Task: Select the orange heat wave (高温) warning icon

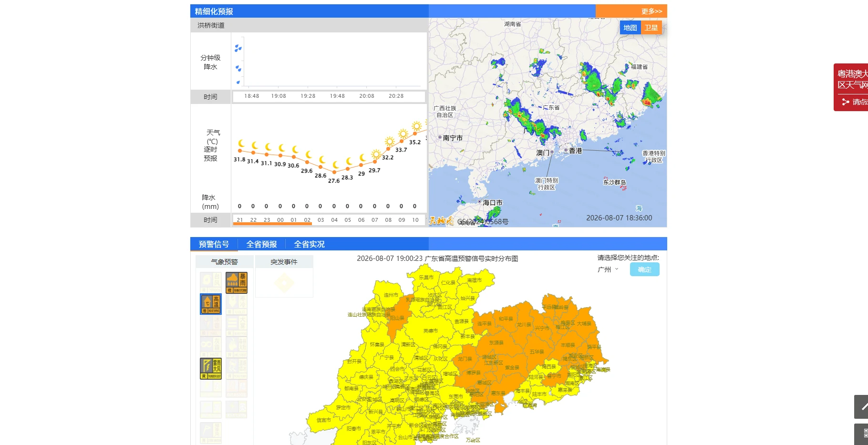Action: point(211,304)
